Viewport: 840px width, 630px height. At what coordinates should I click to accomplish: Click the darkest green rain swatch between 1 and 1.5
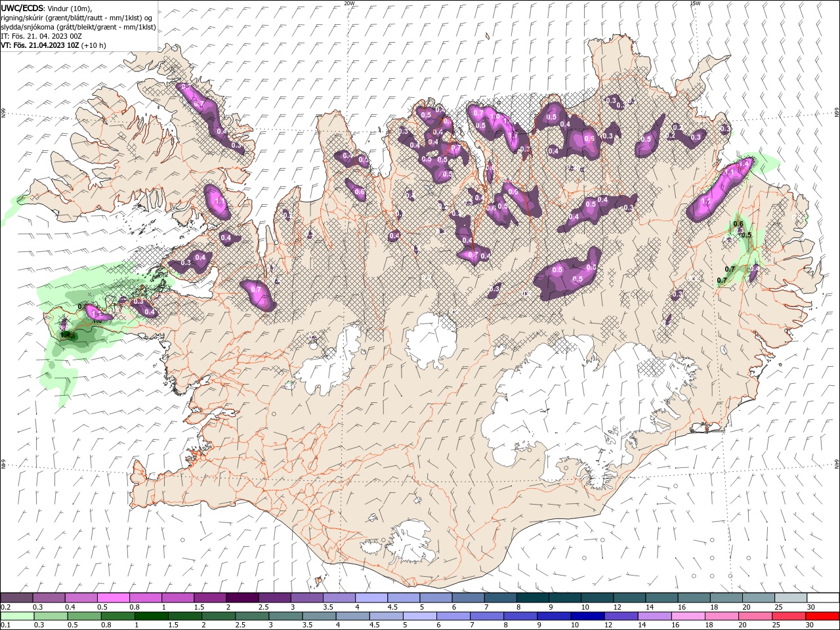point(151,616)
